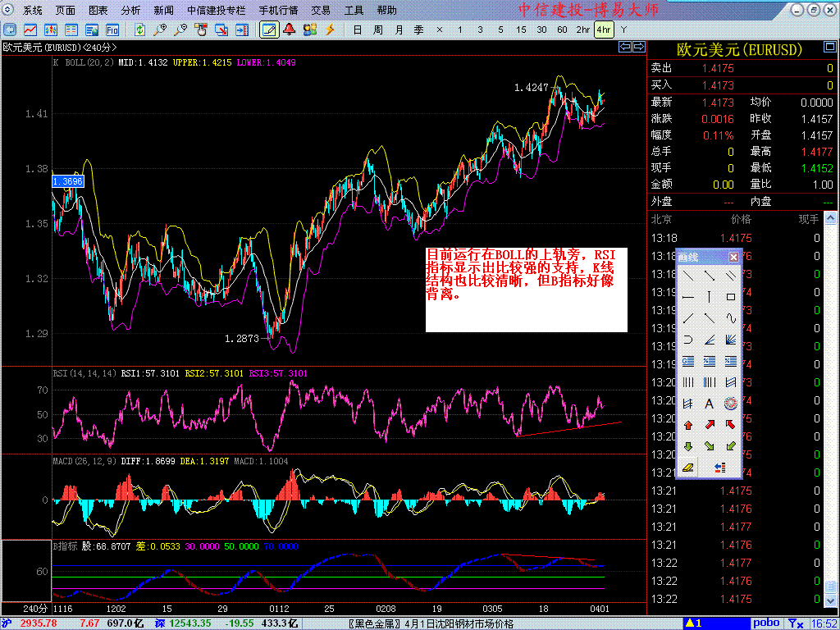Click the news globe toolbar icon
The width and height of the screenshot is (840, 630).
click(92, 30)
